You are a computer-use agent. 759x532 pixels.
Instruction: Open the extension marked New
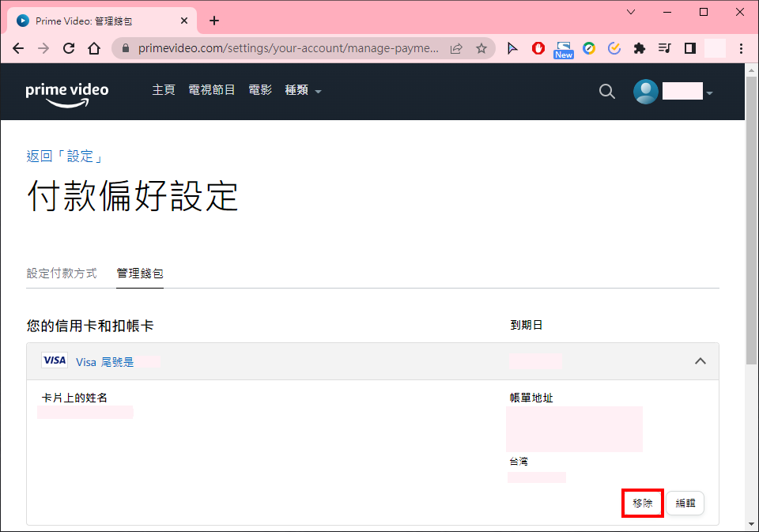click(564, 50)
